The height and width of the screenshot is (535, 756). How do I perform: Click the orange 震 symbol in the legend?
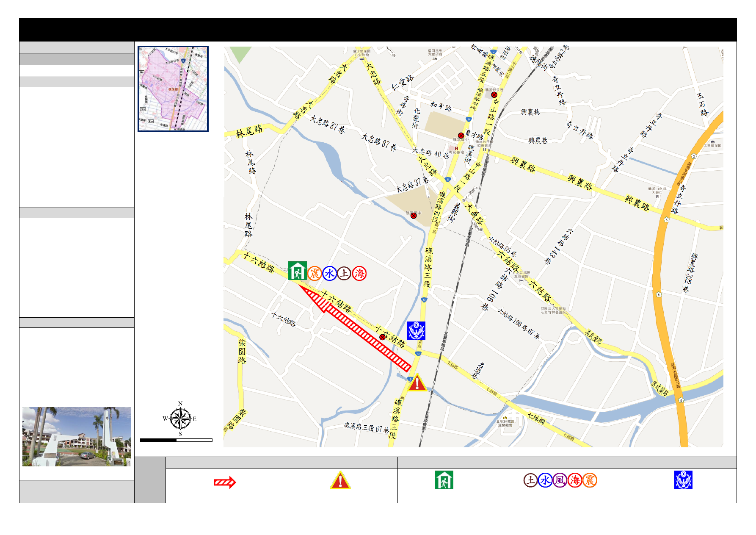[590, 480]
